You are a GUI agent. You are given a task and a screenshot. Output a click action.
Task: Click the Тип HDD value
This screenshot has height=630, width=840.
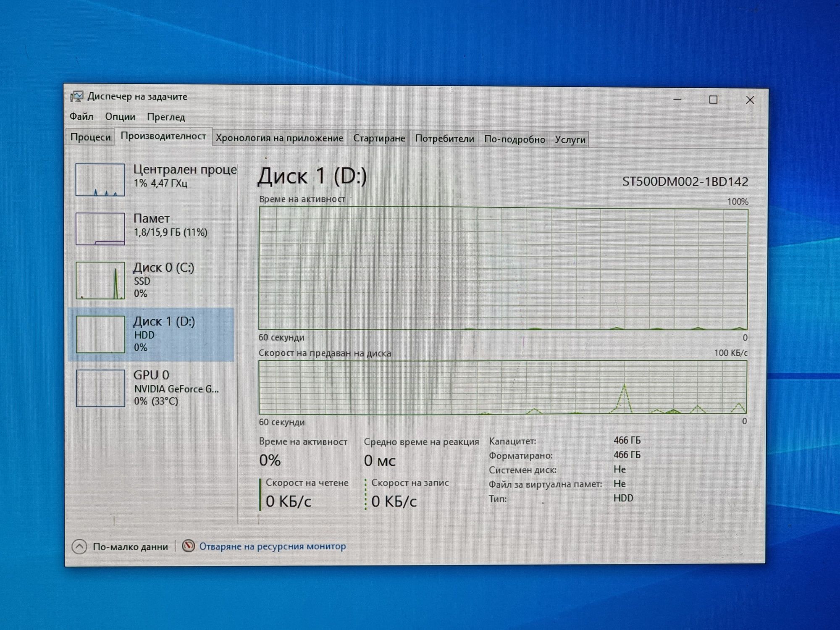coord(623,498)
